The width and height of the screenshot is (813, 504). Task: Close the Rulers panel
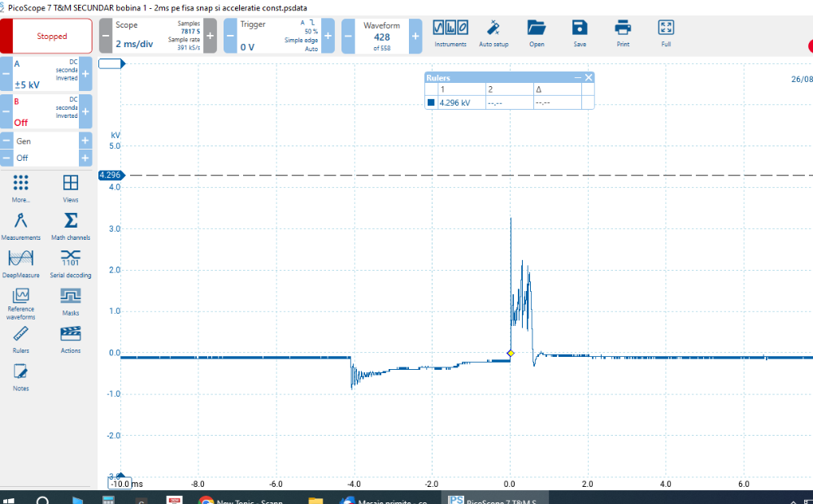[x=589, y=77]
